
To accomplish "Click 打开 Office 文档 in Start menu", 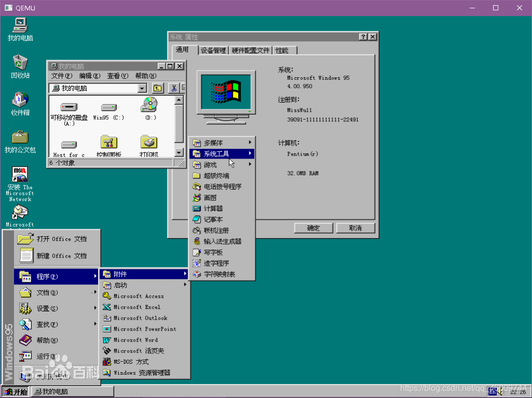I will tap(57, 239).
